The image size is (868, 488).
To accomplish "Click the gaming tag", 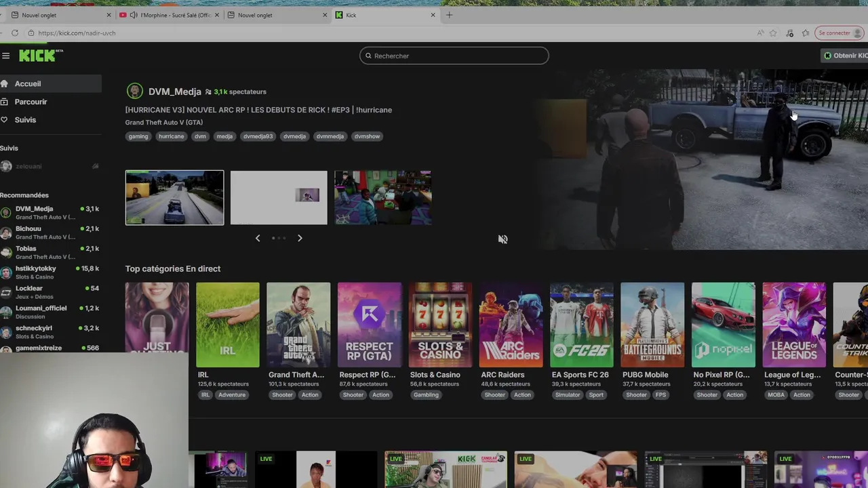I will [x=138, y=136].
